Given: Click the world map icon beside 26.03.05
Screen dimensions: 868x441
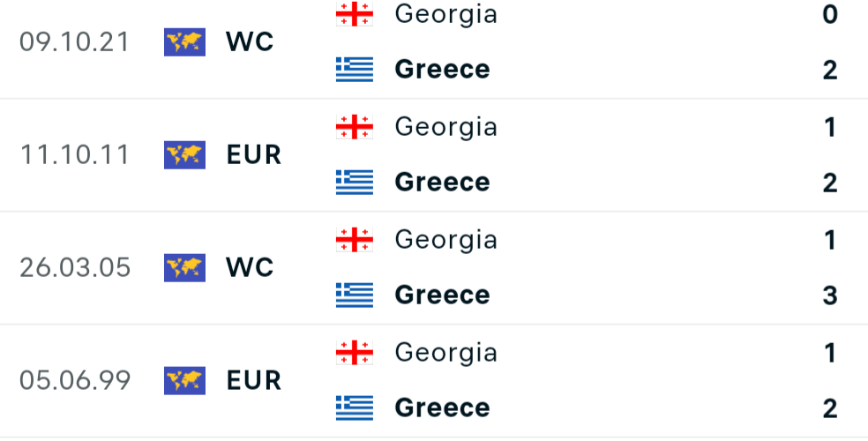Looking at the screenshot, I should tap(185, 268).
